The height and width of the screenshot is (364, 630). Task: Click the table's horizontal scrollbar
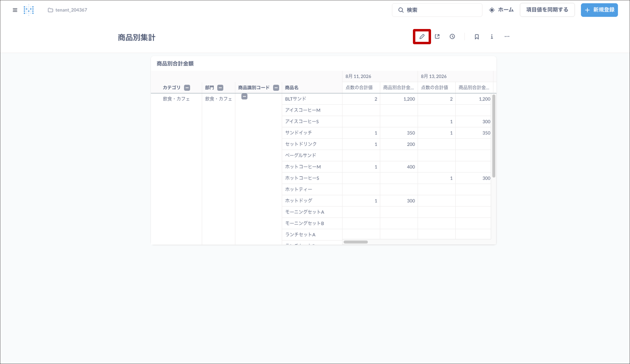point(356,242)
